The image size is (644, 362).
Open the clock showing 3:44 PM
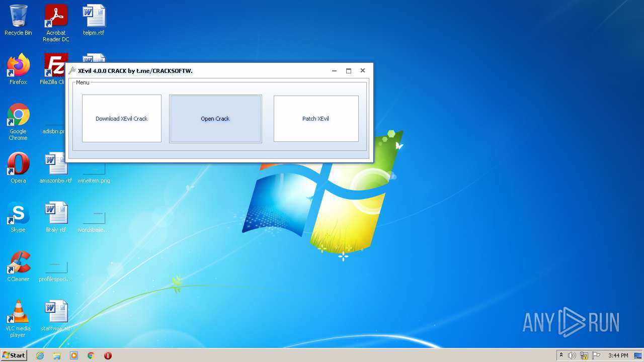click(x=618, y=355)
